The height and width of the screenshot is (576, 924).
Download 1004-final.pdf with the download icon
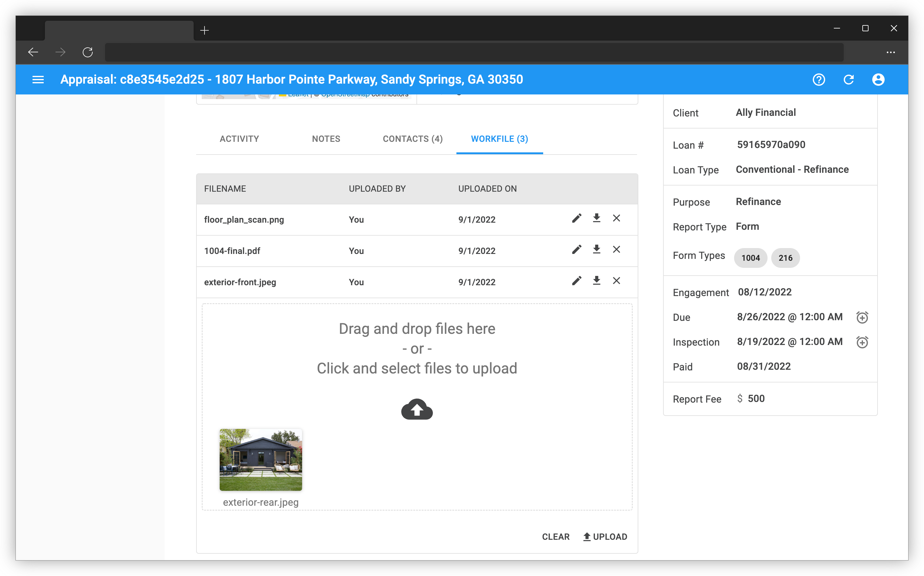[x=596, y=250]
